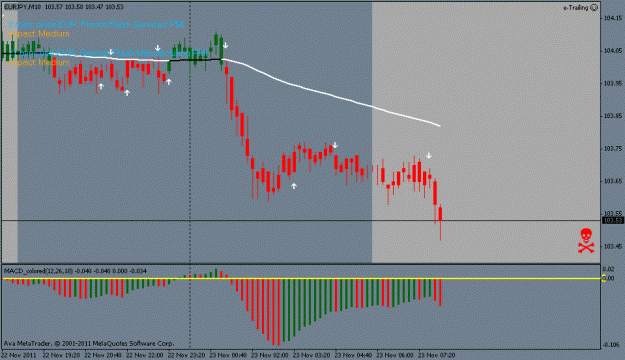Click the EURJPY,M10 chart title
The image size is (625, 360).
(x=22, y=7)
